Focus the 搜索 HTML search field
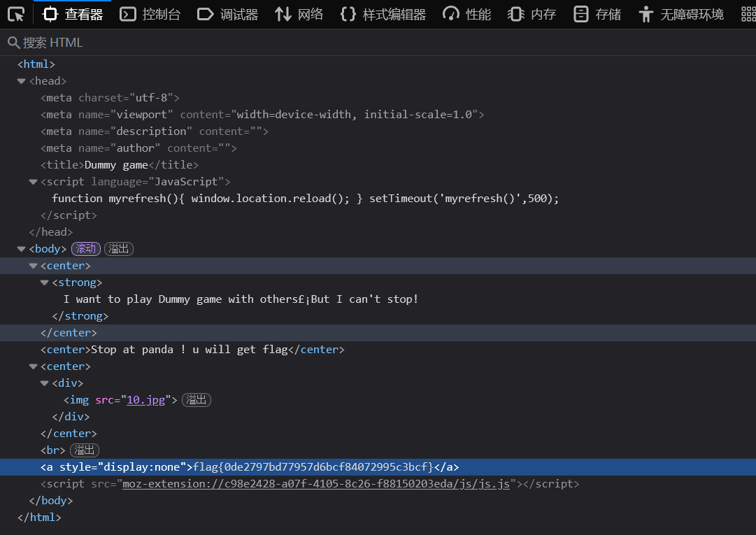Image resolution: width=756 pixels, height=535 pixels. pos(378,43)
